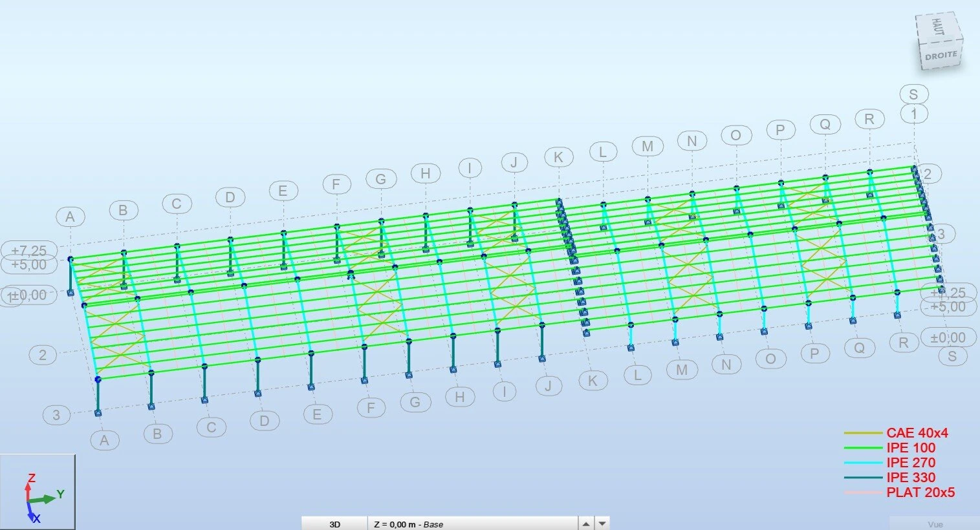The height and width of the screenshot is (530, 980).
Task: Switch to the 3D view tab
Action: click(334, 524)
